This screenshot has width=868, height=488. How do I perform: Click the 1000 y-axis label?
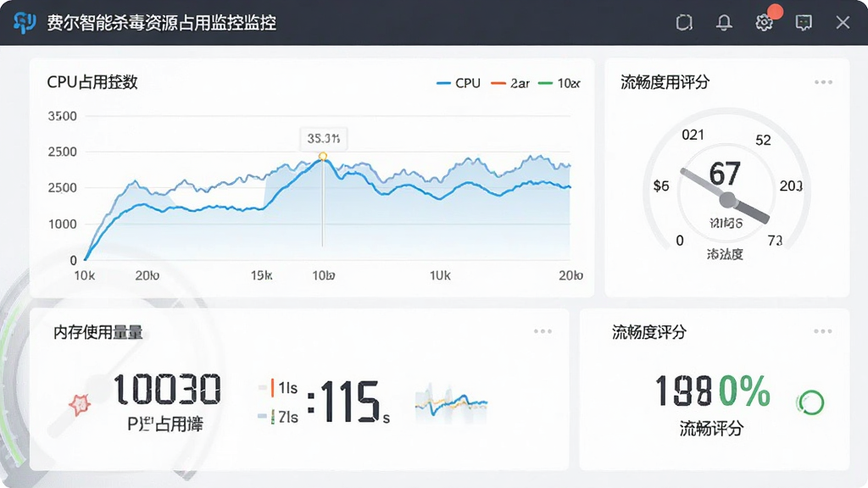(x=62, y=224)
